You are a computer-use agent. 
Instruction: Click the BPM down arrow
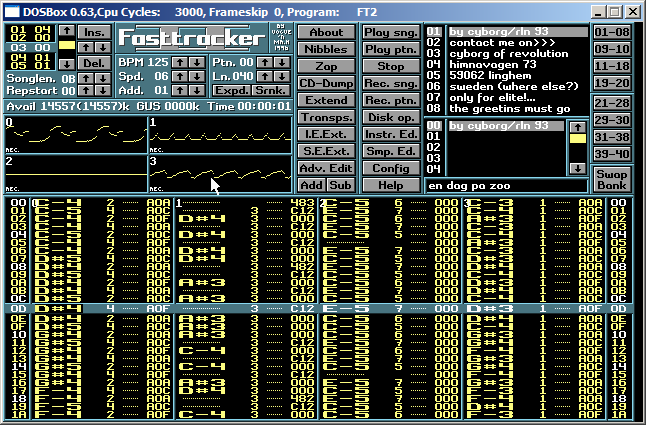point(197,63)
